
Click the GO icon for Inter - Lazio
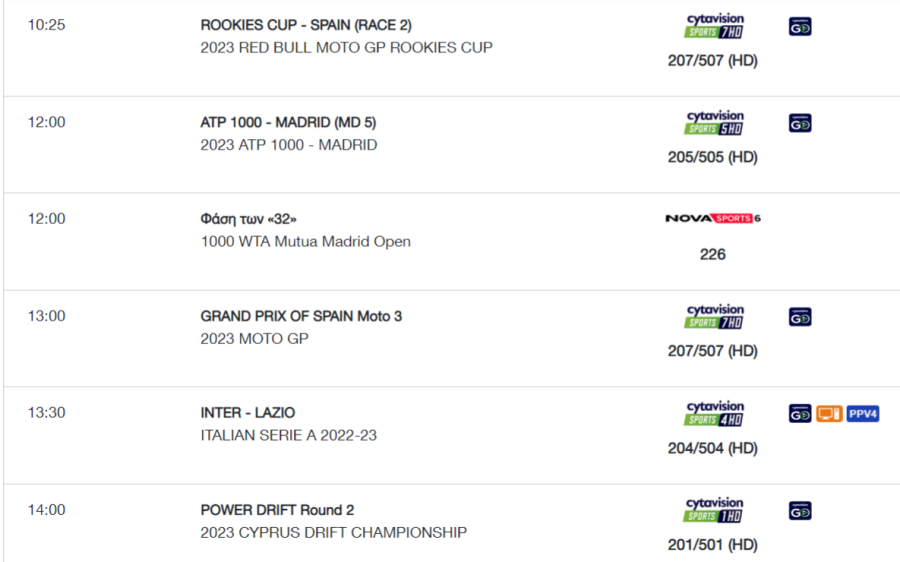point(800,414)
